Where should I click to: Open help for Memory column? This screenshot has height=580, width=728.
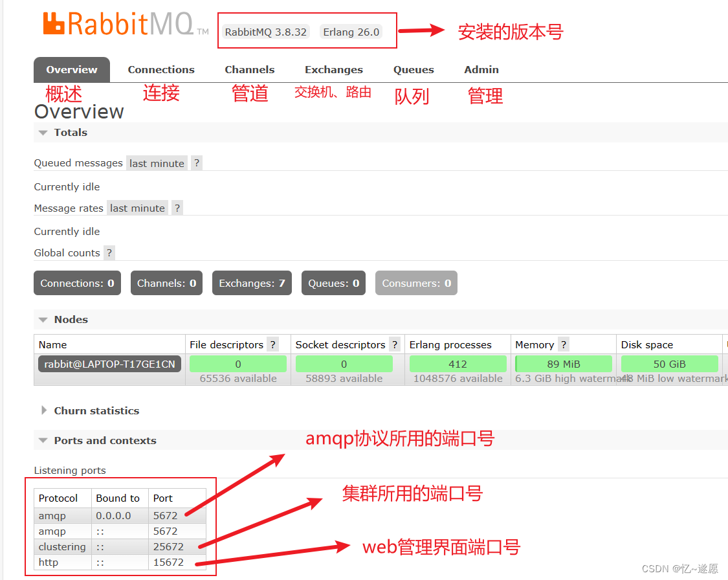click(x=564, y=344)
